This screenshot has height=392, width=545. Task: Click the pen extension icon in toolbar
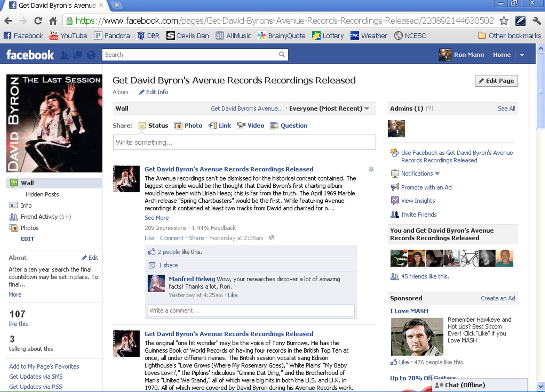coord(520,21)
